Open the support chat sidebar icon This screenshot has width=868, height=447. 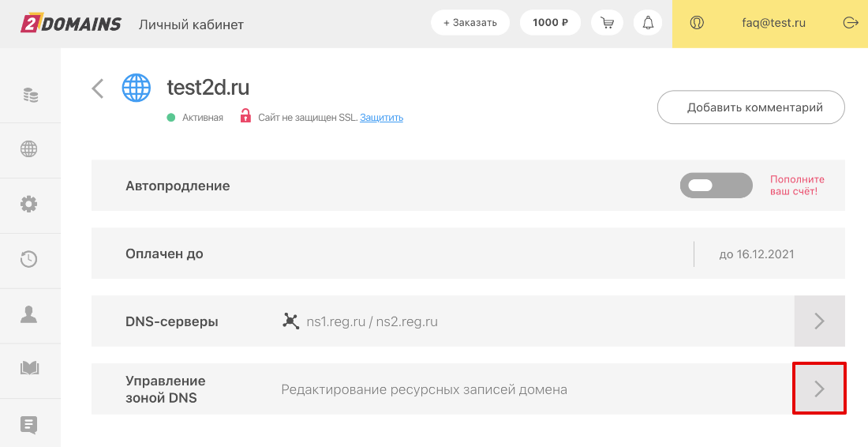(29, 425)
